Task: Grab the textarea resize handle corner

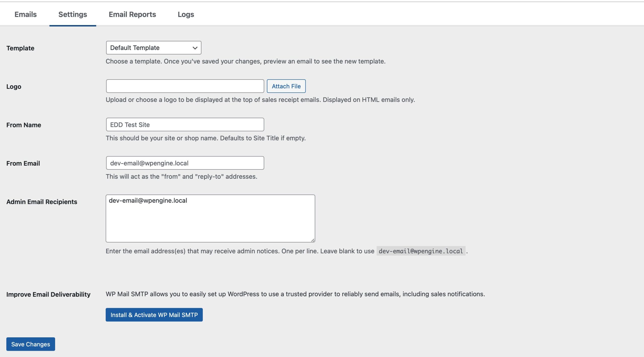Action: (x=313, y=240)
